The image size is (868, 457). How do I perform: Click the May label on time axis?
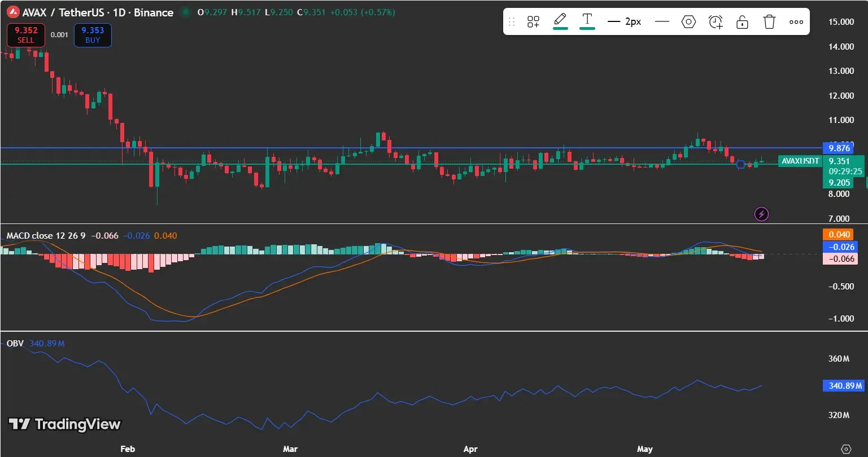[x=645, y=449]
